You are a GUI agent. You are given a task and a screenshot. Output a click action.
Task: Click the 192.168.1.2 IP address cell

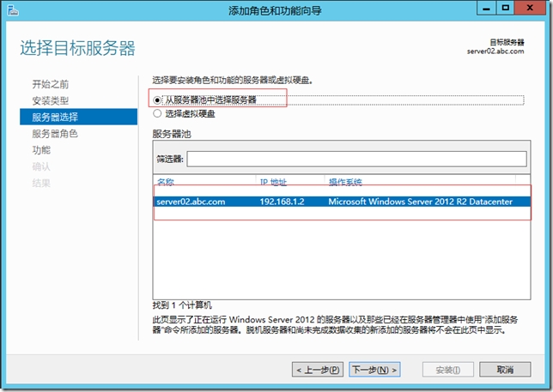(283, 202)
